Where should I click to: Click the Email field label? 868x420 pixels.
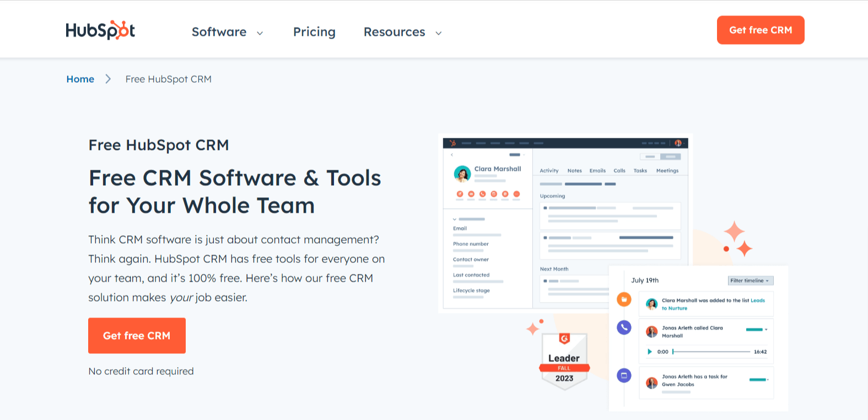460,228
